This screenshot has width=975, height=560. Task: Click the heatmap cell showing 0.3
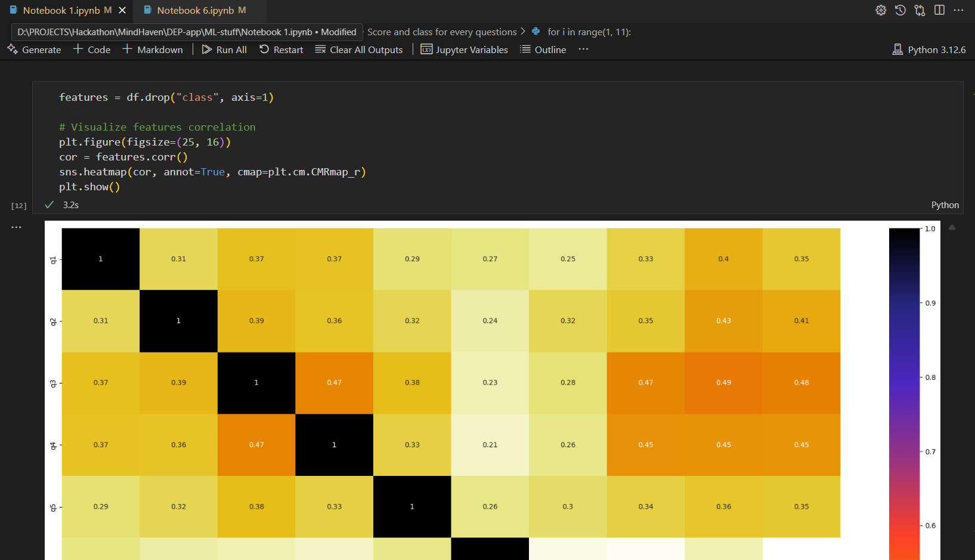coord(568,507)
